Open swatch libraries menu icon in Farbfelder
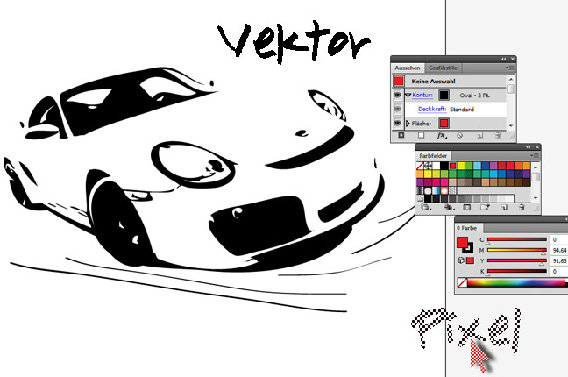Viewport: 568px width, 377px height. pyautogui.click(x=426, y=207)
